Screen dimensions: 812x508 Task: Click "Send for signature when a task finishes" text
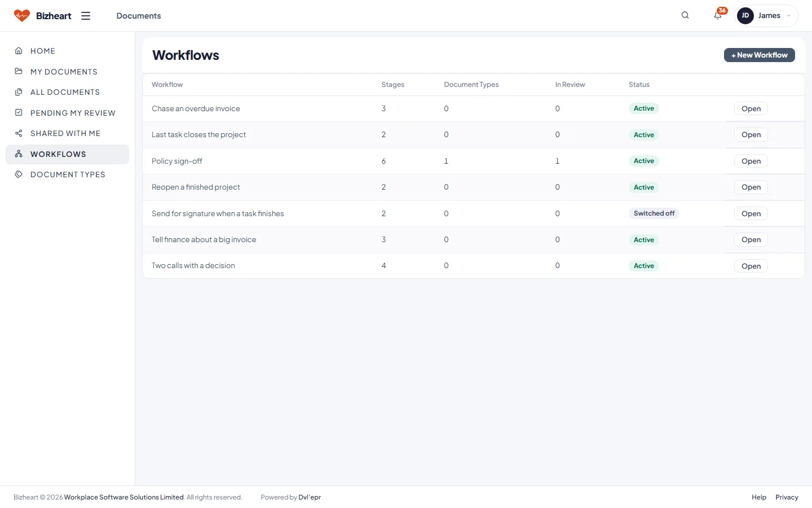(218, 213)
